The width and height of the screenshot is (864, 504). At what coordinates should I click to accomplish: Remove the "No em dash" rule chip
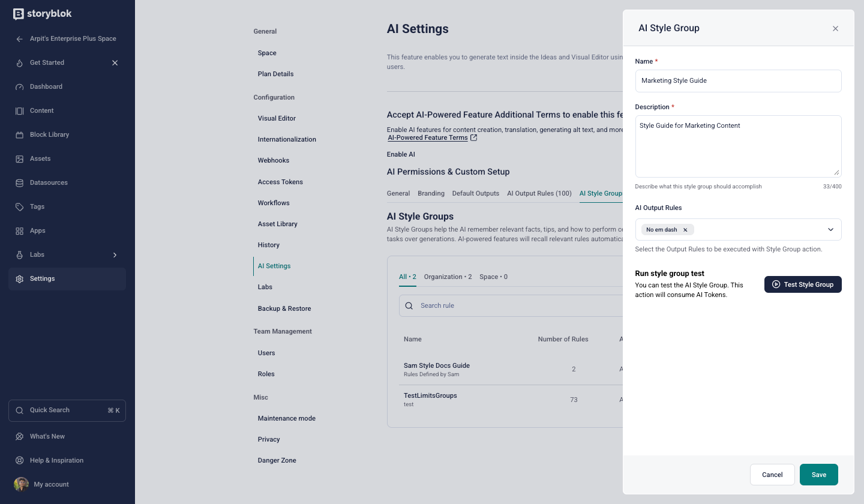pos(685,230)
